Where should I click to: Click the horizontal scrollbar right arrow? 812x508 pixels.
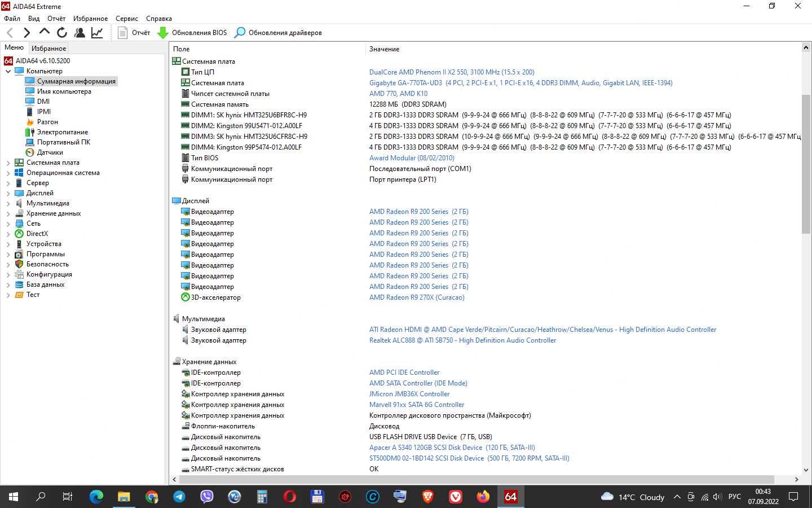coord(796,480)
